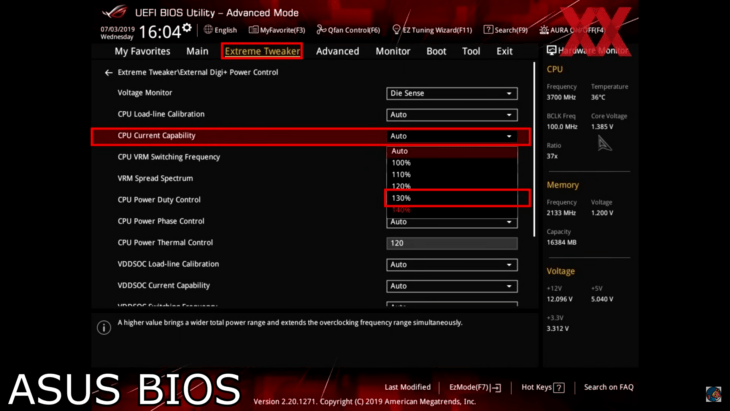Open Search on FAQ link
This screenshot has width=730, height=411.
[x=608, y=387]
